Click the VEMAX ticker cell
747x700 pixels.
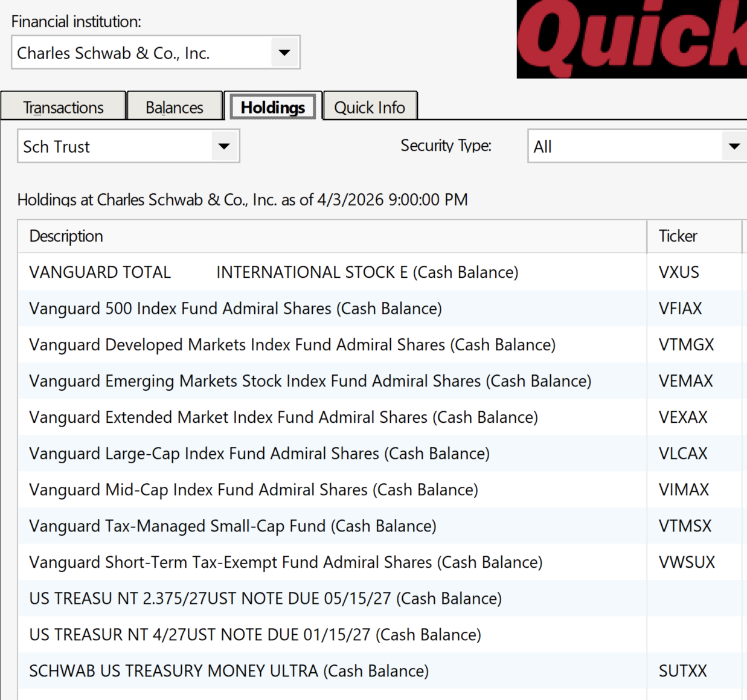(694, 381)
